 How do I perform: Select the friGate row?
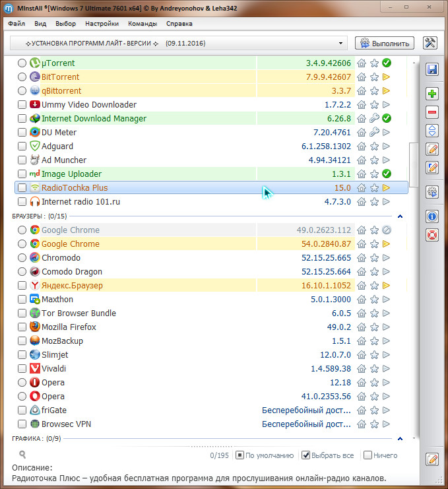pos(211,410)
